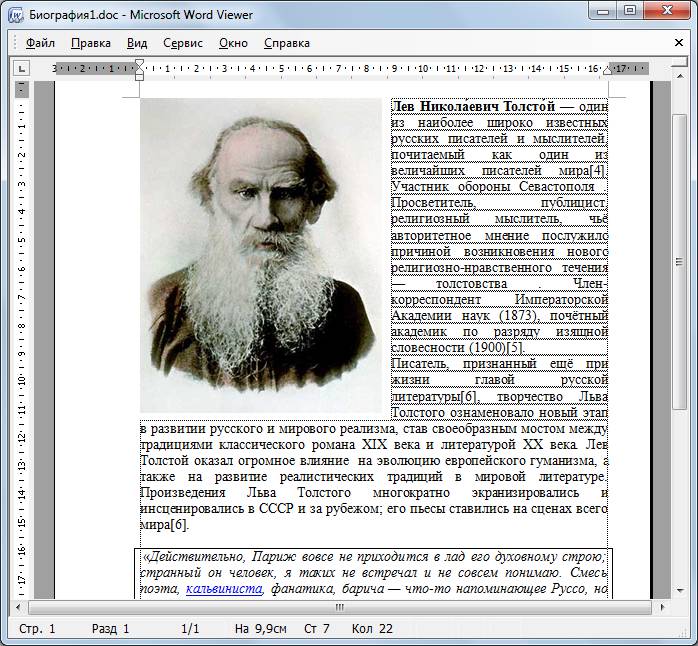
Task: Open the Окно menu
Action: tap(233, 43)
